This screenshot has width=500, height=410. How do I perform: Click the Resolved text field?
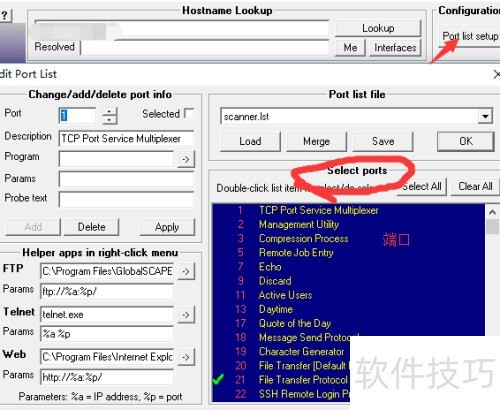(205, 48)
